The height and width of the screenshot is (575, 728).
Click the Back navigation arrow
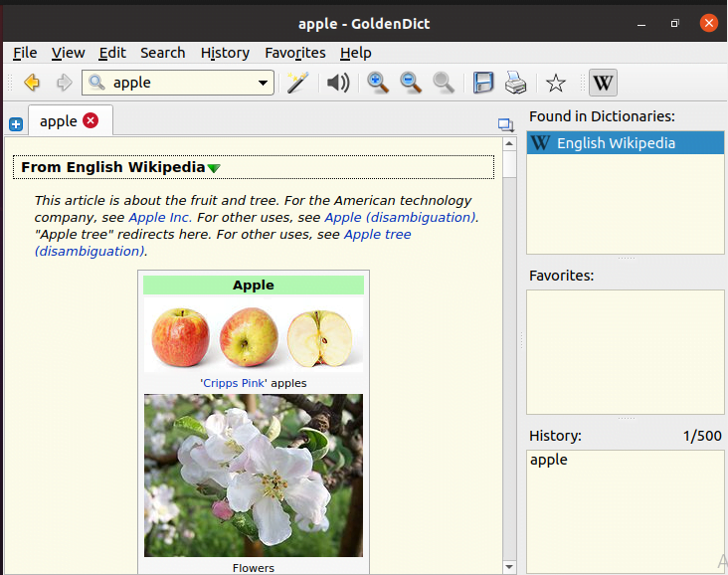coord(32,83)
